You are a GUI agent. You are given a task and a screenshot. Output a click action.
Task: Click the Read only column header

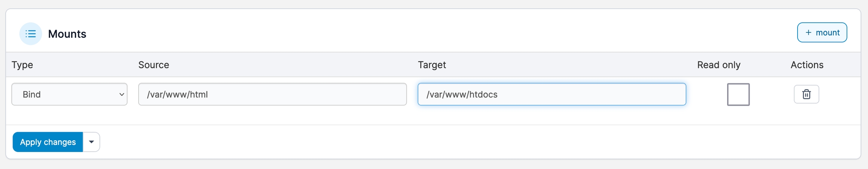(718, 65)
